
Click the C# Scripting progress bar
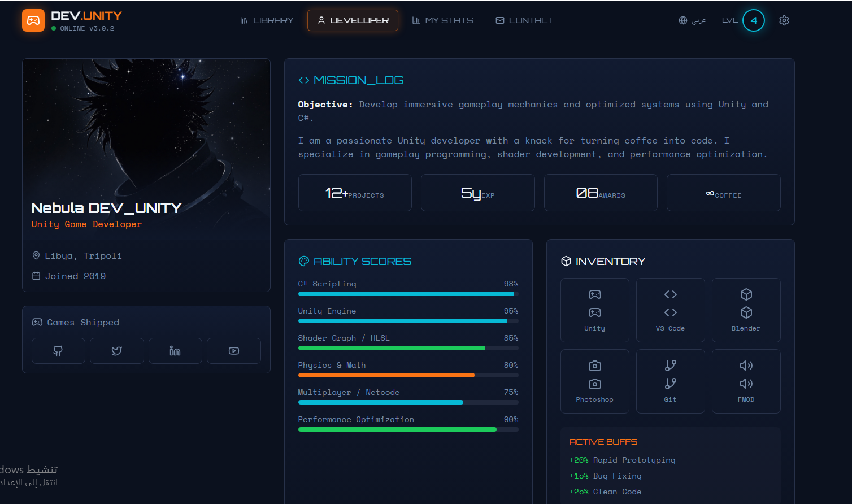(408, 294)
